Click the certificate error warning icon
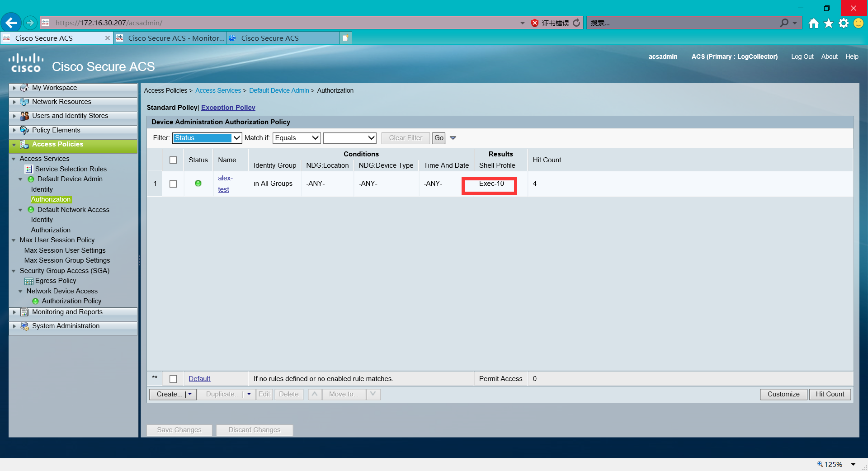Viewport: 868px width, 471px height. 535,23
